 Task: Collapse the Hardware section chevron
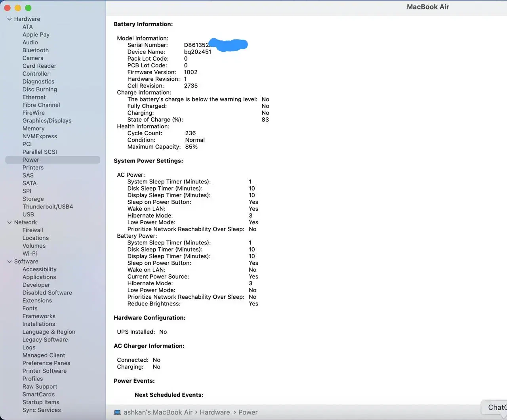[x=10, y=19]
